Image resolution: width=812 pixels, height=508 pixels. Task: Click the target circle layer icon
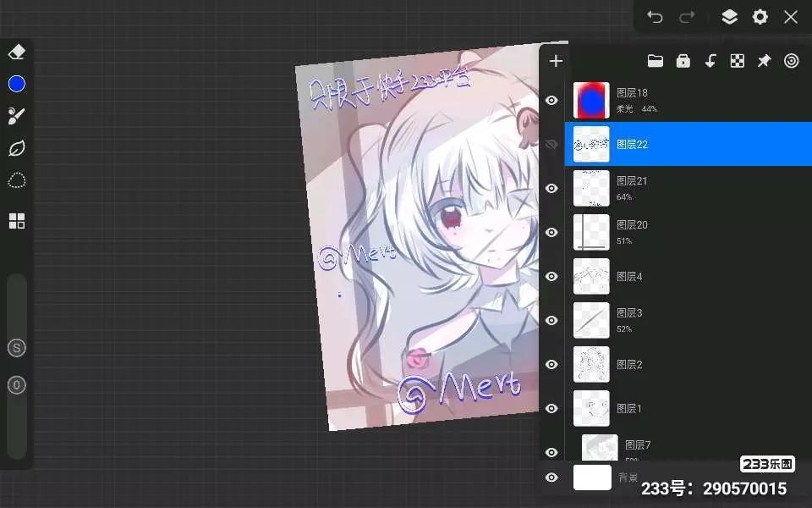(x=792, y=61)
